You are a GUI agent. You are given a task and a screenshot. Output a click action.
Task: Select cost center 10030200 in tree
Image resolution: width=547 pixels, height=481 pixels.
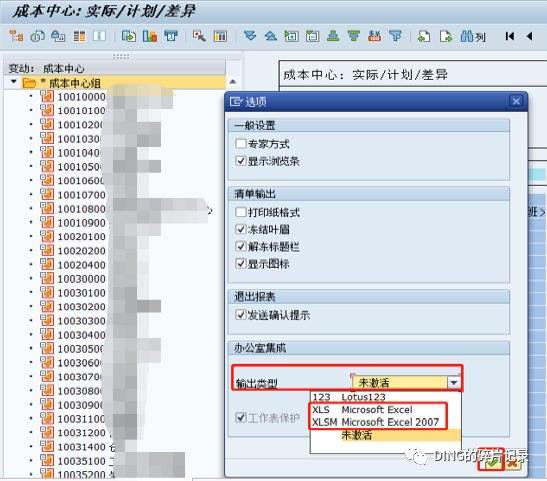click(81, 307)
